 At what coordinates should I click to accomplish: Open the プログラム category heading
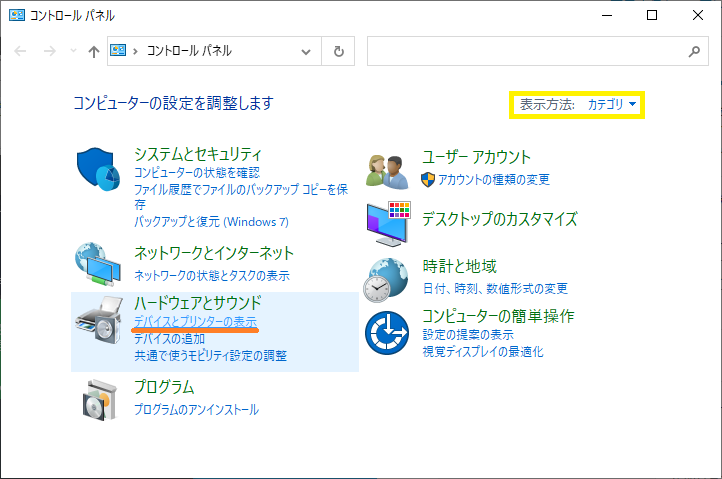164,387
